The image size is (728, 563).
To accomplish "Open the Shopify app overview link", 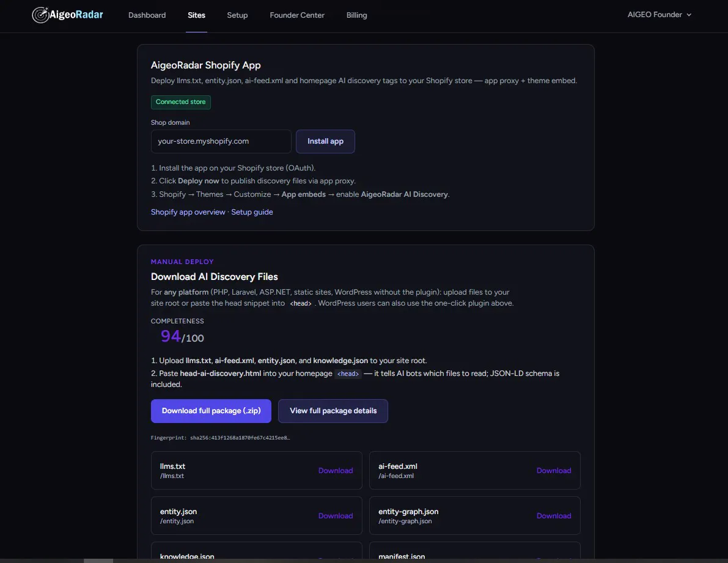I will pos(188,212).
